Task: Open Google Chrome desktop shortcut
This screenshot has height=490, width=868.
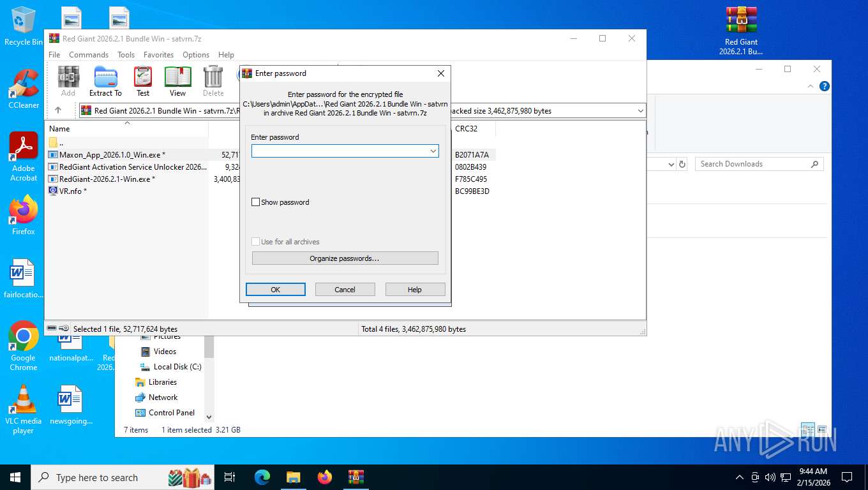Action: tap(24, 346)
